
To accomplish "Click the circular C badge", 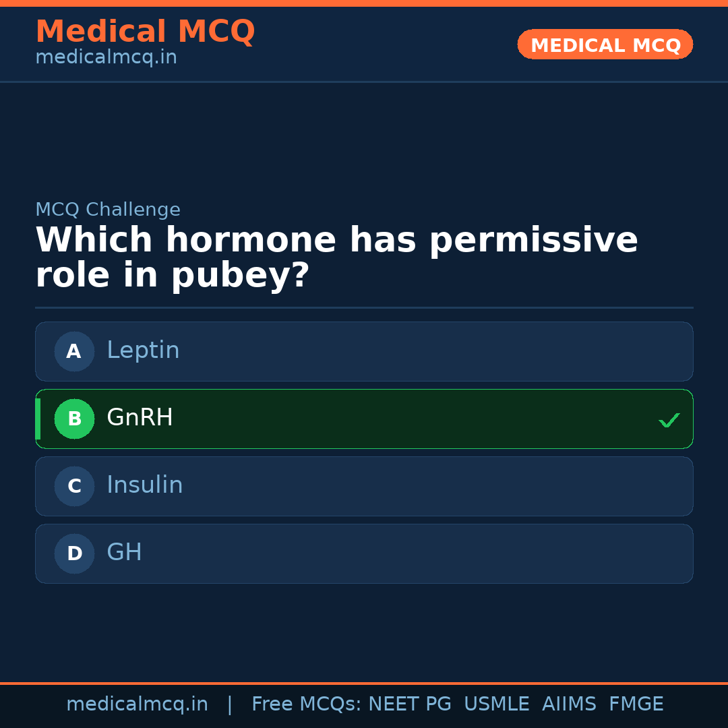I will pos(74,486).
